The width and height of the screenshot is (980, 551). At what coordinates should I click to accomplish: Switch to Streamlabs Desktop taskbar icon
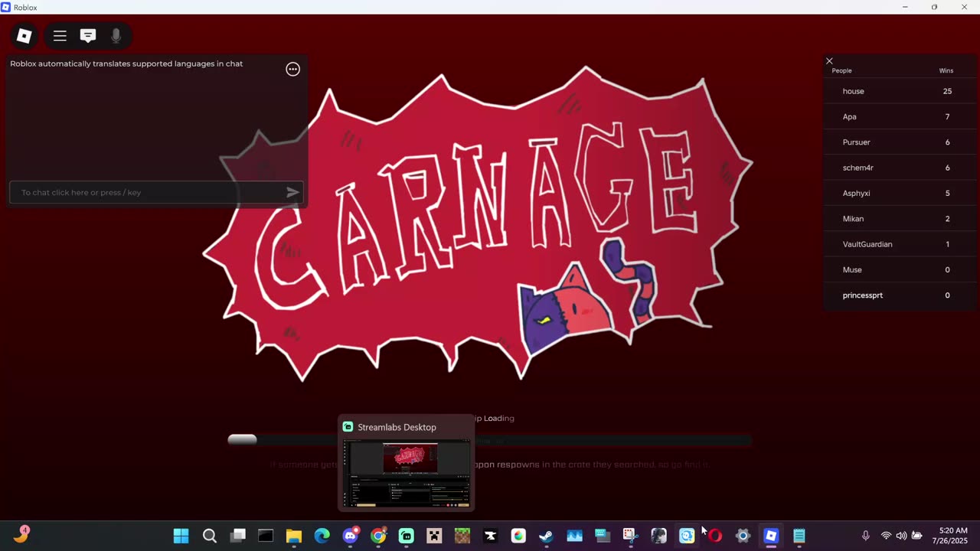[x=407, y=536]
